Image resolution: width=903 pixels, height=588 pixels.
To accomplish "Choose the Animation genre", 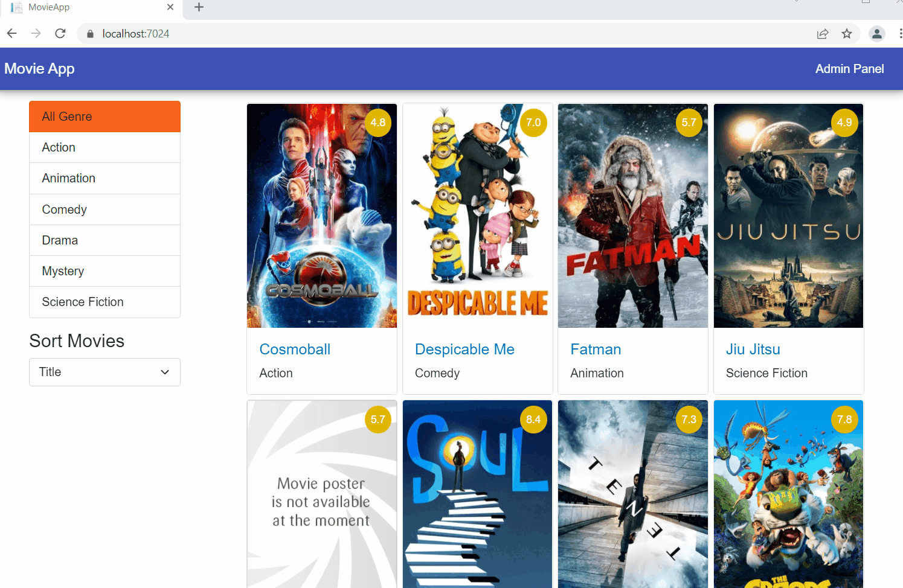I will tap(104, 178).
